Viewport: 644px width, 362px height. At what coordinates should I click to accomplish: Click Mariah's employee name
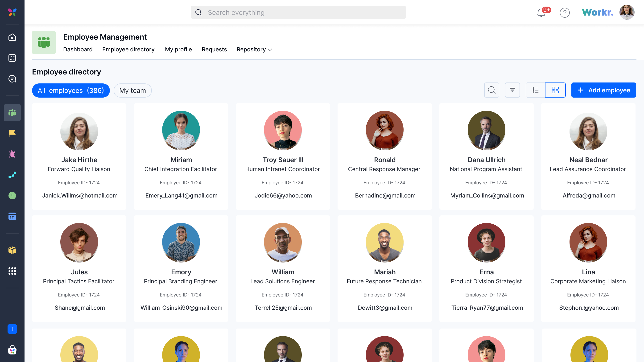[385, 272]
